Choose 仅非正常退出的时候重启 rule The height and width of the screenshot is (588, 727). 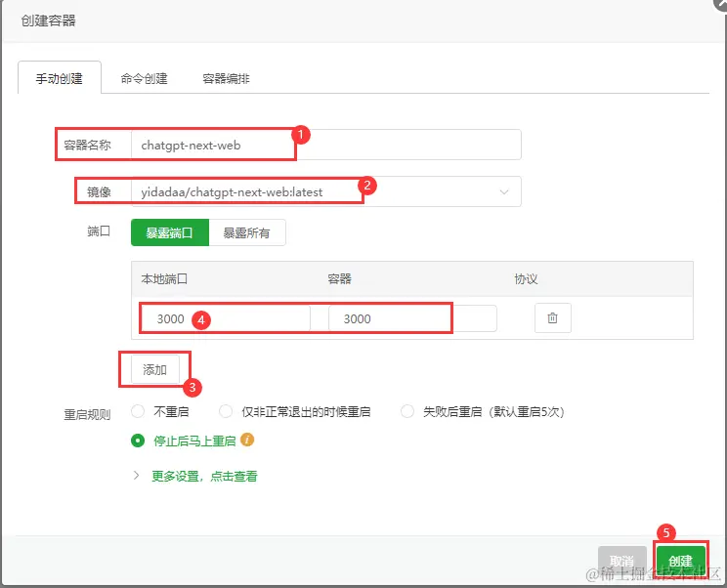tap(226, 411)
